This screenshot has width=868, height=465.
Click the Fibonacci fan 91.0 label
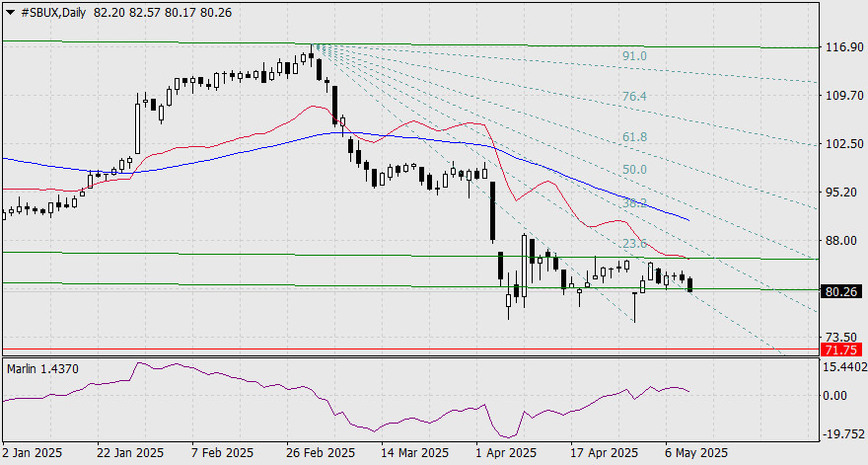pos(634,56)
